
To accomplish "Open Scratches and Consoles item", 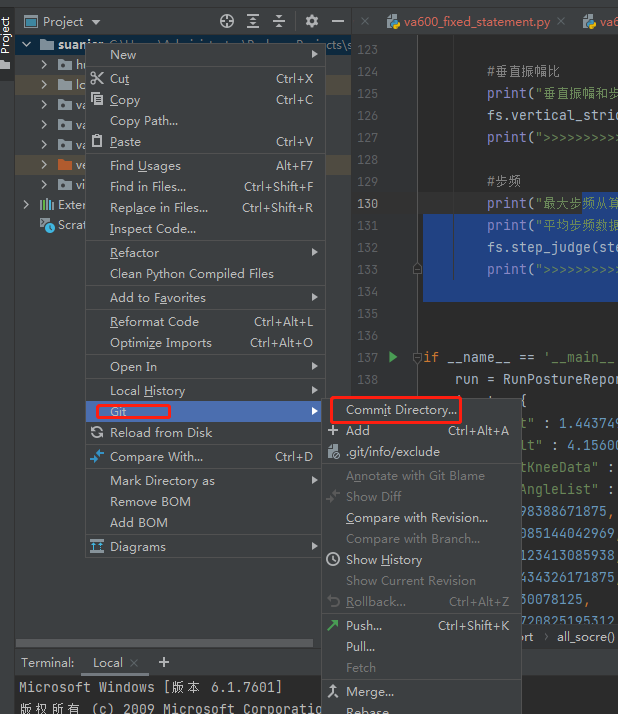I will tap(62, 225).
